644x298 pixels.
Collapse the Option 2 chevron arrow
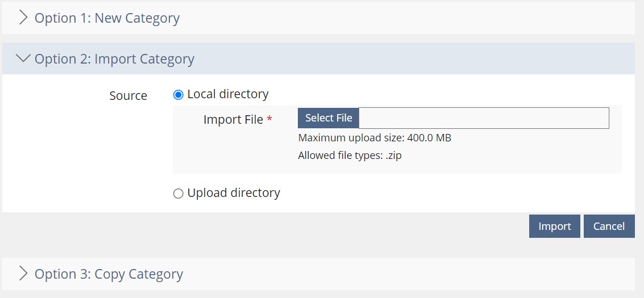point(23,58)
